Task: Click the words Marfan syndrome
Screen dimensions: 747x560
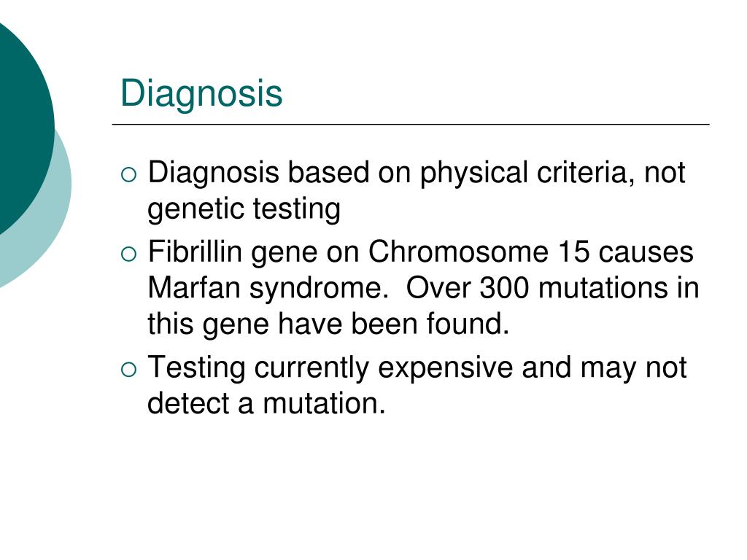Action: click(268, 289)
